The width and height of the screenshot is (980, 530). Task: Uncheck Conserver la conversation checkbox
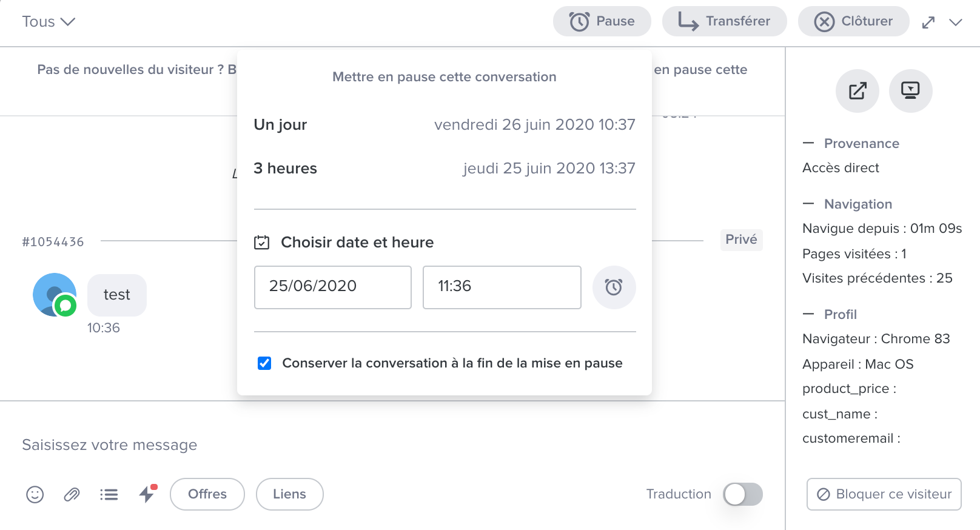[264, 363]
